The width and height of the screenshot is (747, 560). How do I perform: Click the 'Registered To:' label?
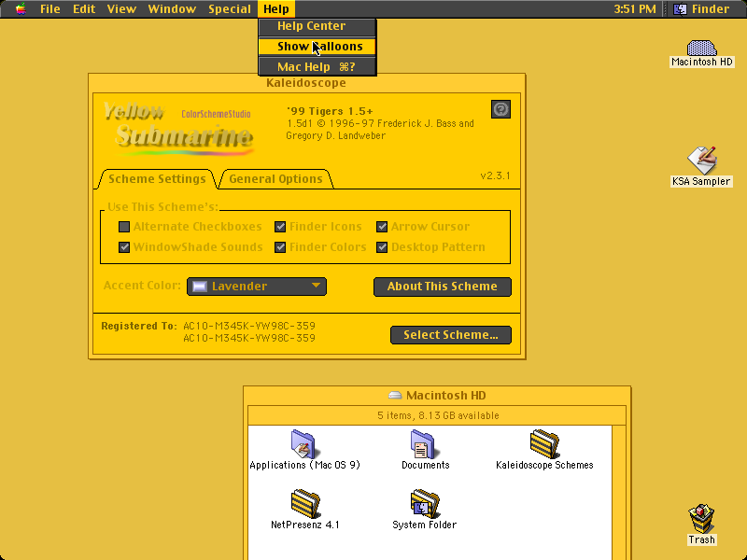click(x=139, y=326)
